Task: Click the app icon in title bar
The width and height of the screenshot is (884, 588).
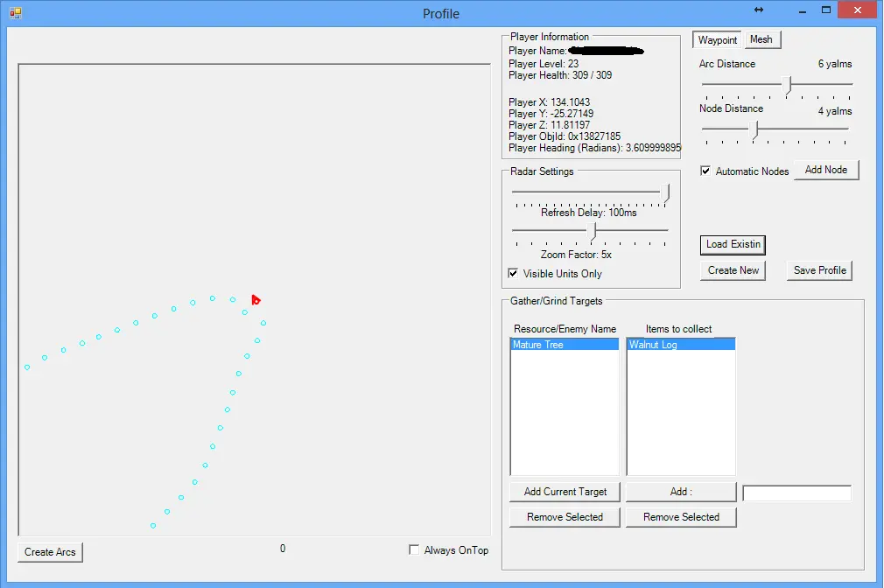Action: click(15, 13)
